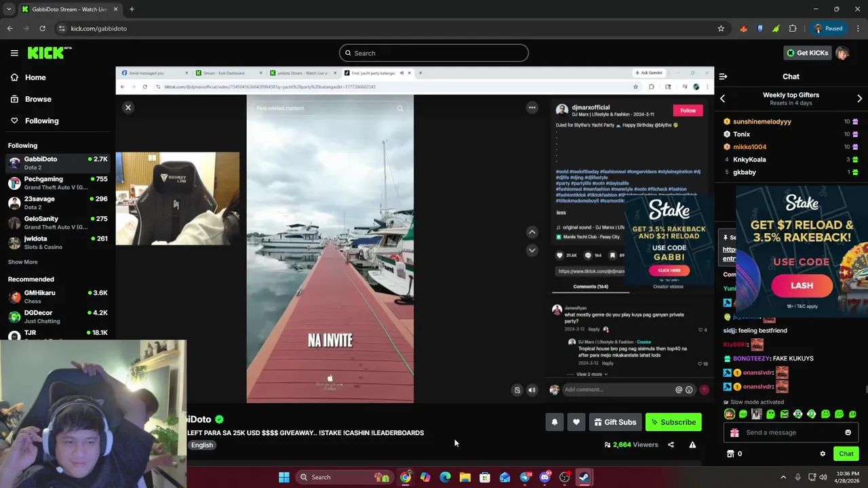Show next Weekly top Gifters panel
868x488 pixels.
859,99
